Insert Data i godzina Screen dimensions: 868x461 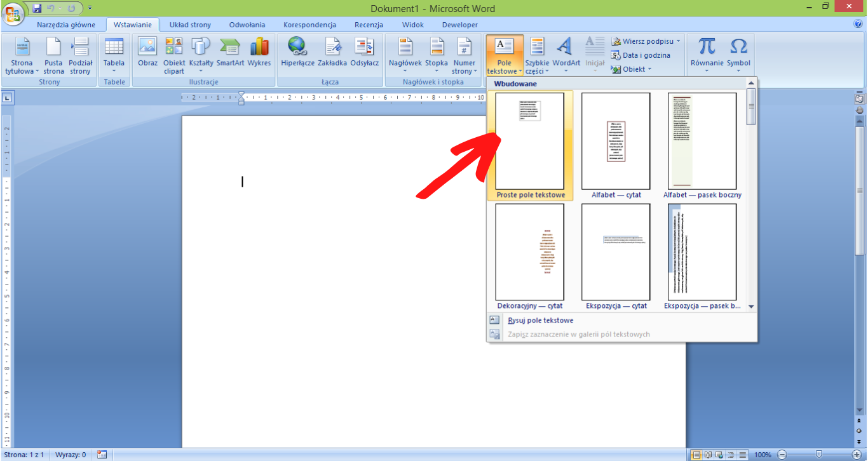tap(641, 55)
